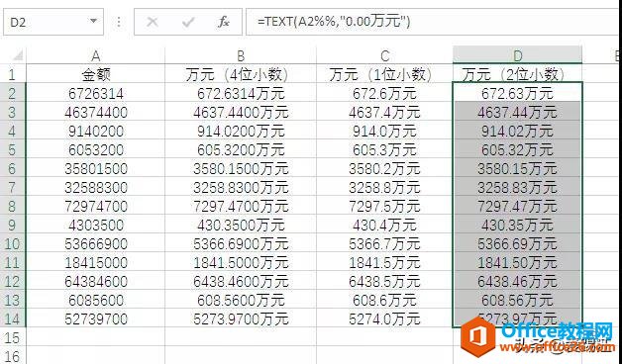Click cell 608.56万元
This screenshot has height=364, width=622.
pos(517,300)
